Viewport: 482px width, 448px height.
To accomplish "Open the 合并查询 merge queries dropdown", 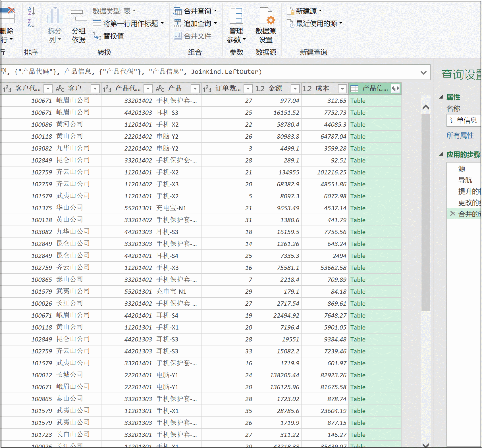I will 215,11.
